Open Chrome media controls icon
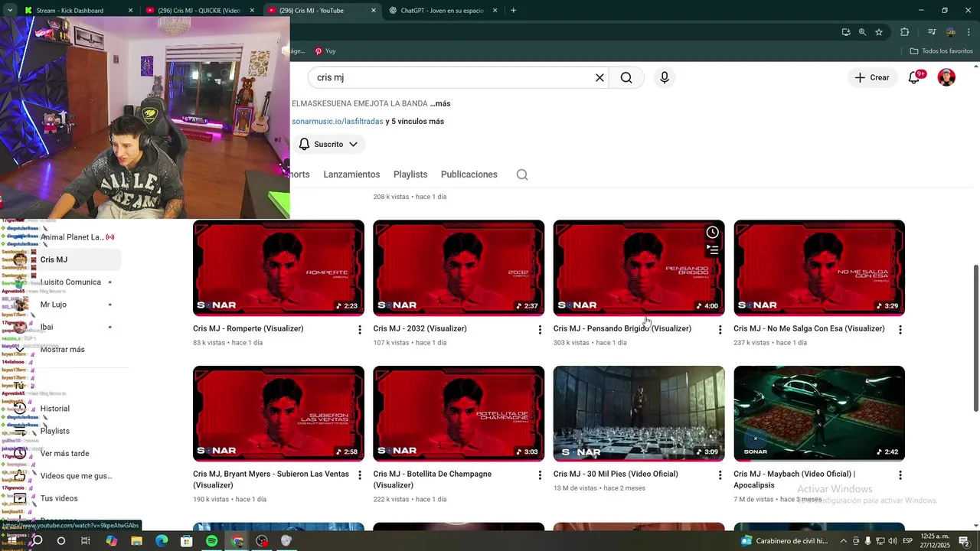Screen dimensions: 980x551 (x=932, y=32)
